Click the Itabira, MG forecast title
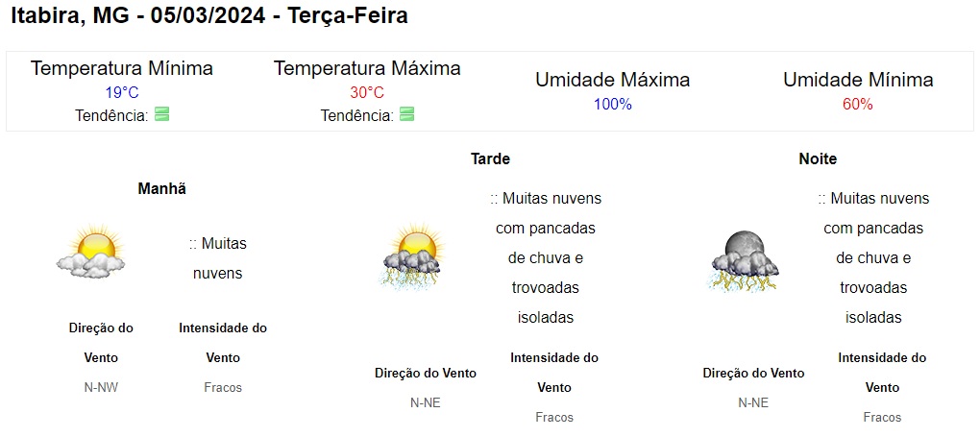The width and height of the screenshot is (980, 437). coord(208,15)
